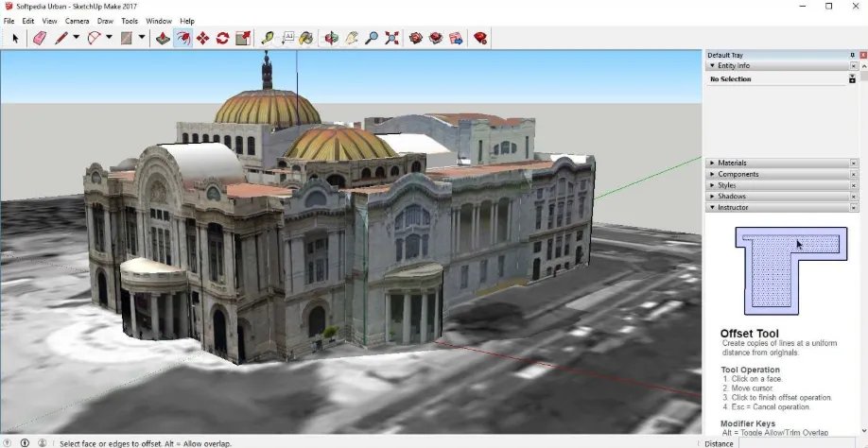This screenshot has width=868, height=448.
Task: Pick the Tape Measure tool
Action: (x=268, y=38)
